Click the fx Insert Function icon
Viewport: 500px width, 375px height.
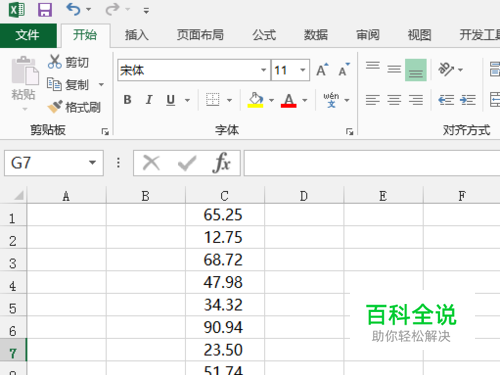point(221,163)
